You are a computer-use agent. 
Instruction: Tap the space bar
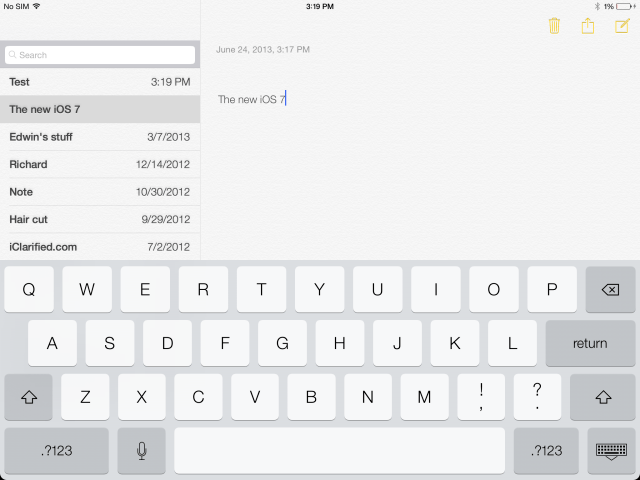tap(340, 451)
